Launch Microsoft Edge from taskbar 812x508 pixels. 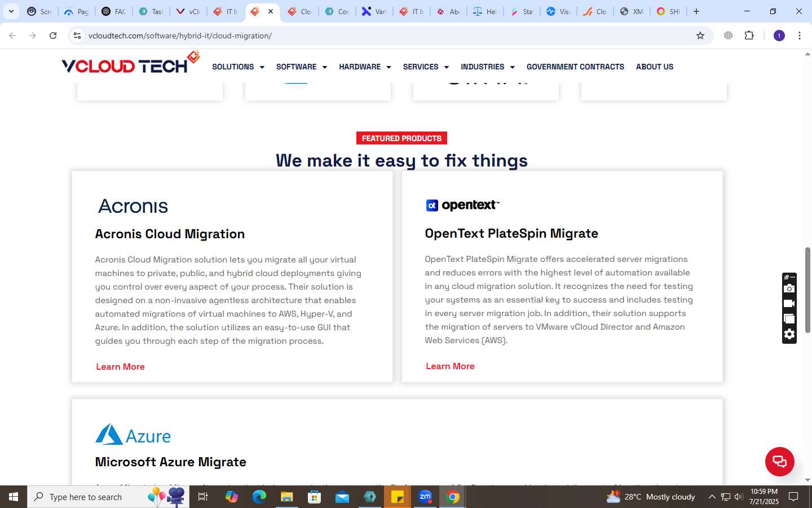[259, 497]
